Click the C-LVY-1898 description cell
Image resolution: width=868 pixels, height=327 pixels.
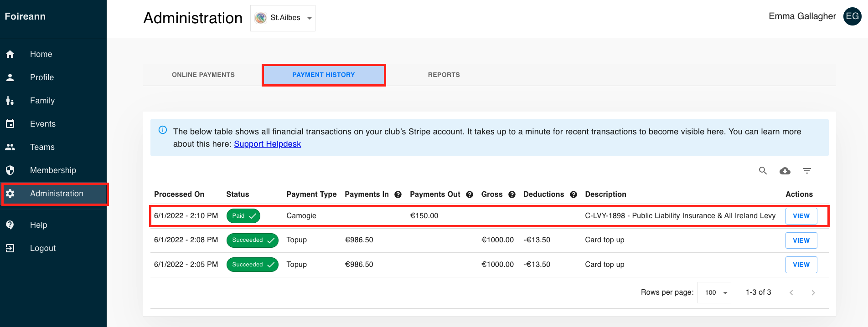point(680,216)
